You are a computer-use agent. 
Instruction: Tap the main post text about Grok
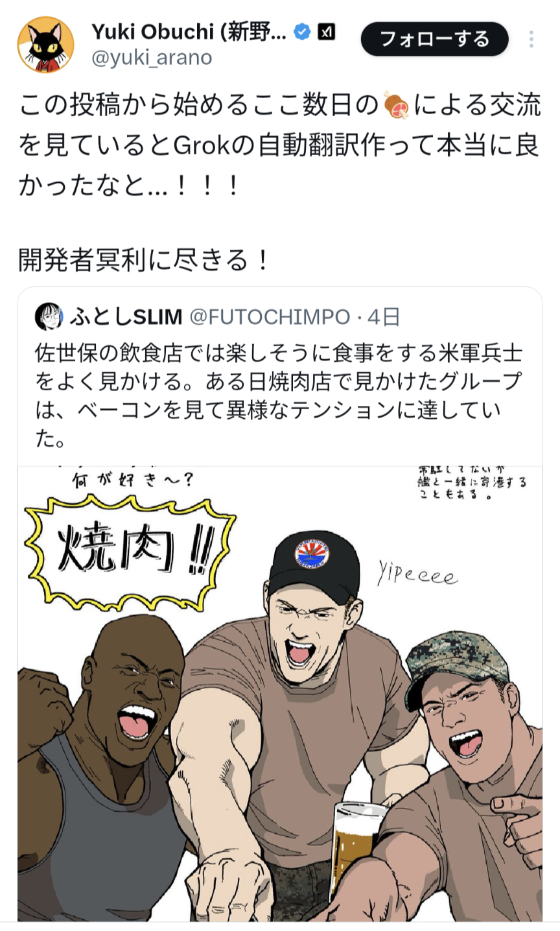point(279,147)
